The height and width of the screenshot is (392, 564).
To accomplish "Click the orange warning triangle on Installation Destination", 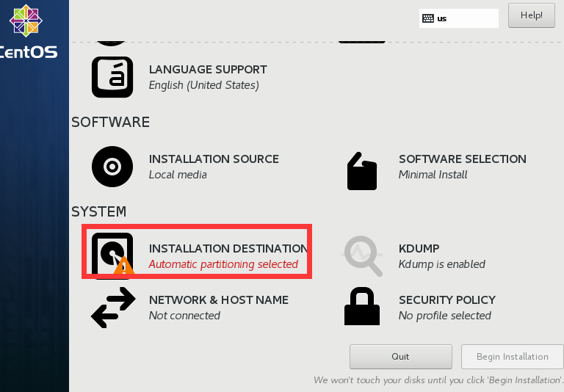I will 123,265.
